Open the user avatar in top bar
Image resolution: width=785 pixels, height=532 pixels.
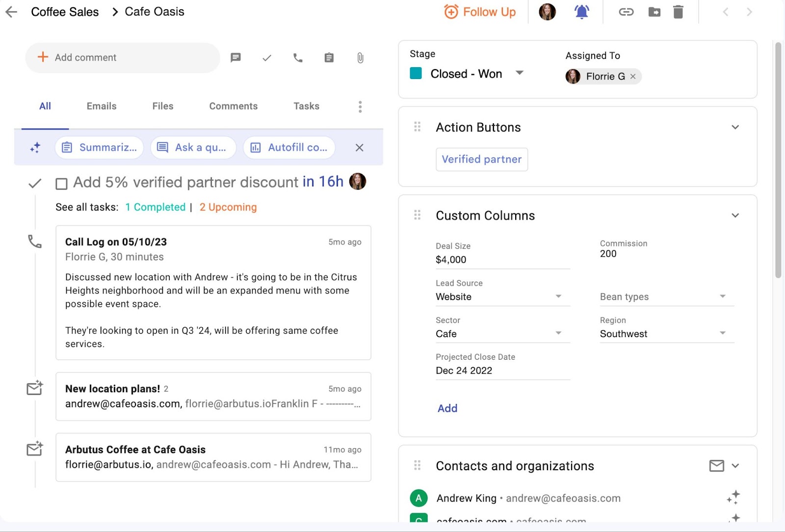[x=547, y=12]
